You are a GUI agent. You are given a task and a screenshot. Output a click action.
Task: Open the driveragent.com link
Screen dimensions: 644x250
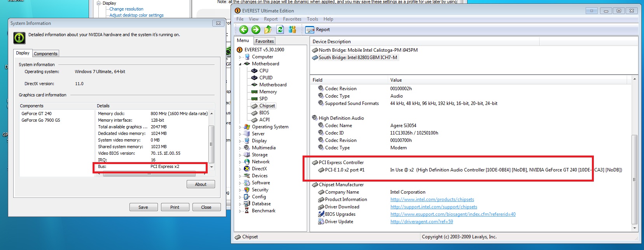422,222
